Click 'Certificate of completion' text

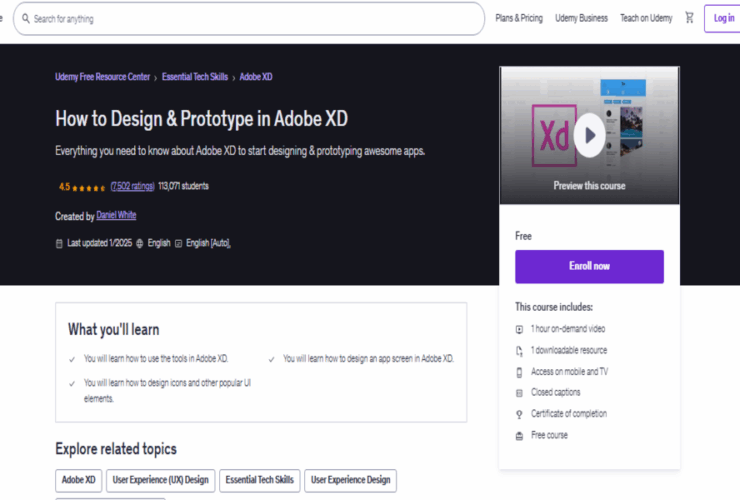(x=569, y=414)
